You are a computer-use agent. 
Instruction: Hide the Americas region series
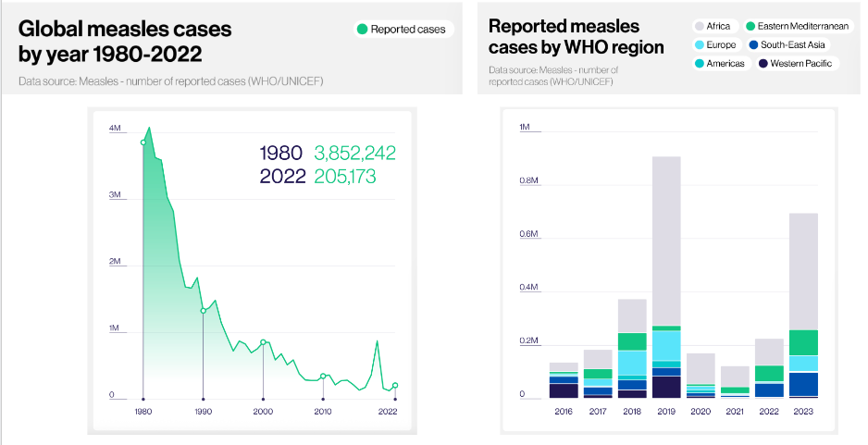[719, 64]
